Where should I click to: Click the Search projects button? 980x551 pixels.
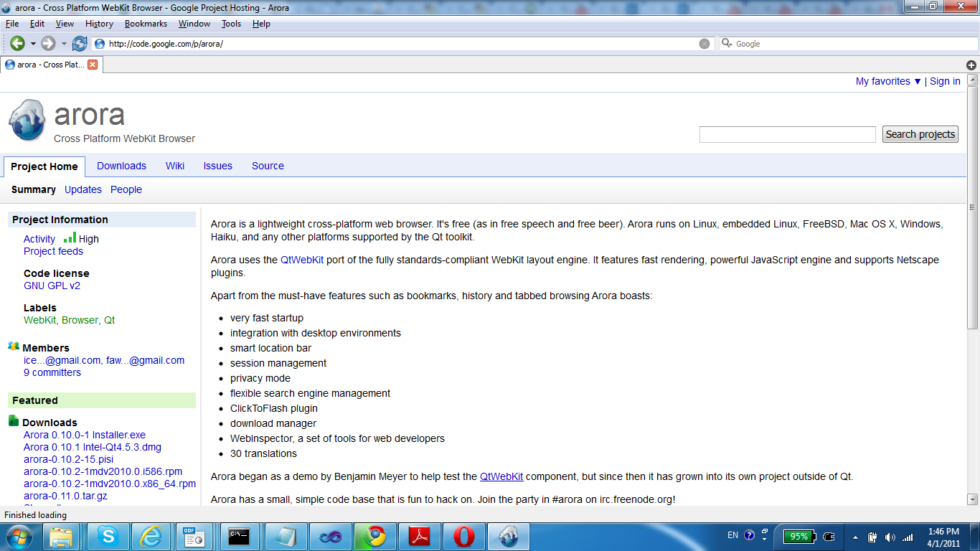(920, 134)
